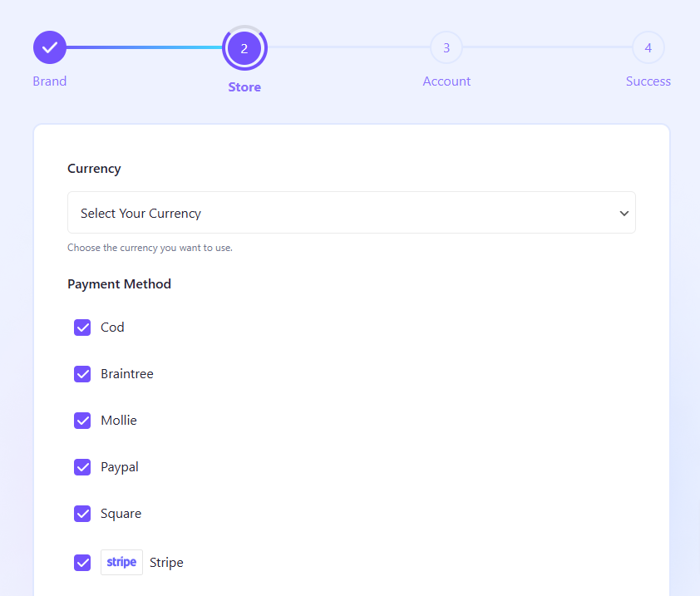
Task: Click the Currency heading
Action: 94,169
